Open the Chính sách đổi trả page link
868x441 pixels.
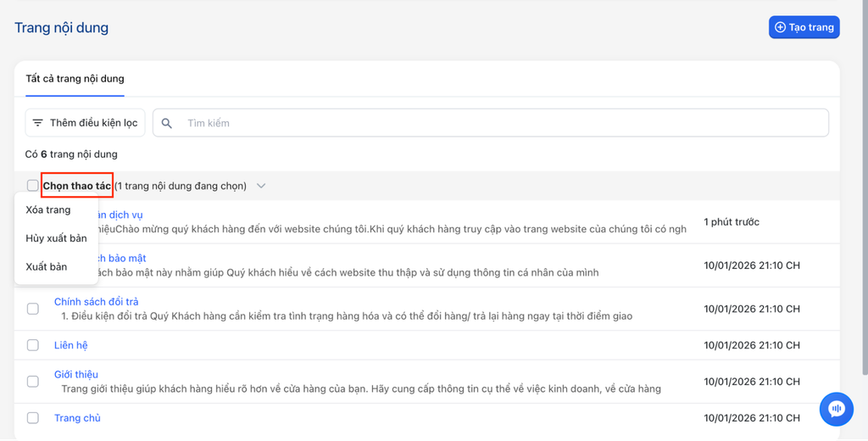point(96,302)
